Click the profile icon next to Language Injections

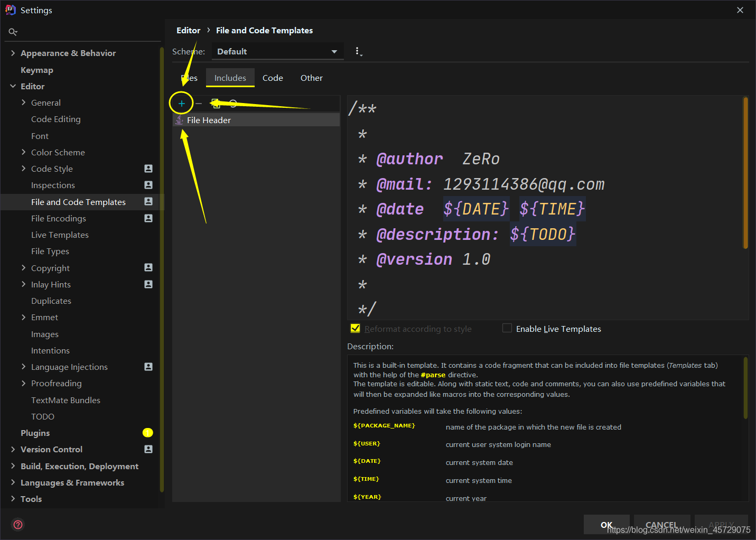click(148, 367)
